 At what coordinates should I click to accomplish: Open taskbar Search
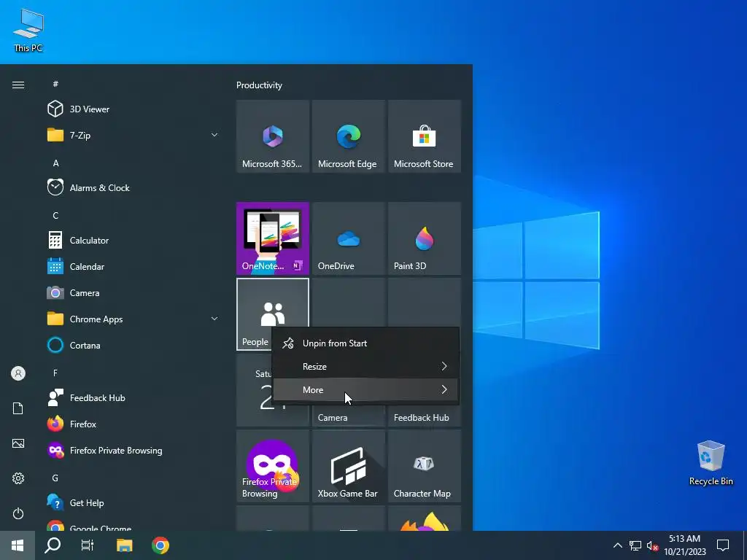click(53, 545)
